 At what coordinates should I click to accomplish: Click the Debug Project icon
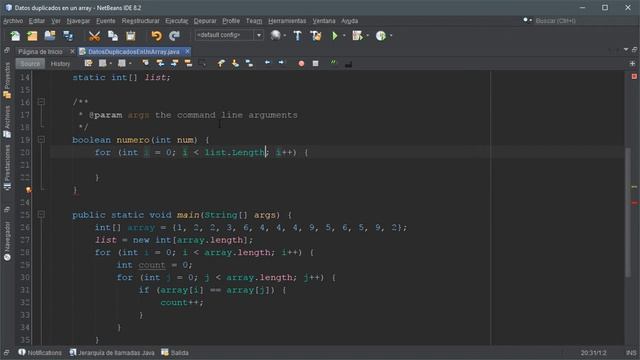357,36
